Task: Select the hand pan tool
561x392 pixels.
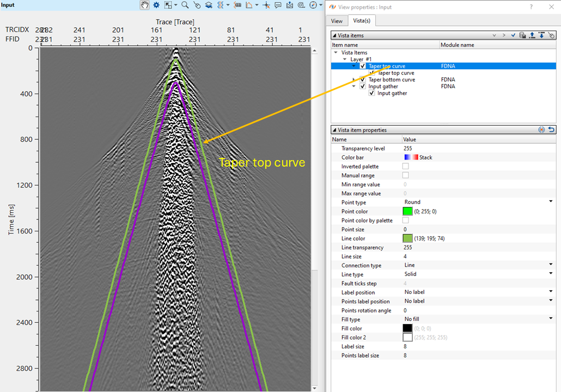Action: click(145, 5)
